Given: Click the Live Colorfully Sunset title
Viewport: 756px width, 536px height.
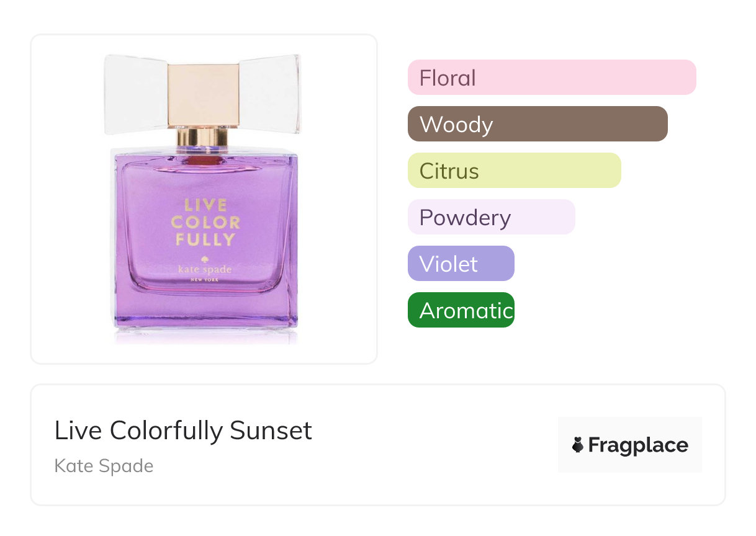Looking at the screenshot, I should click(x=183, y=431).
